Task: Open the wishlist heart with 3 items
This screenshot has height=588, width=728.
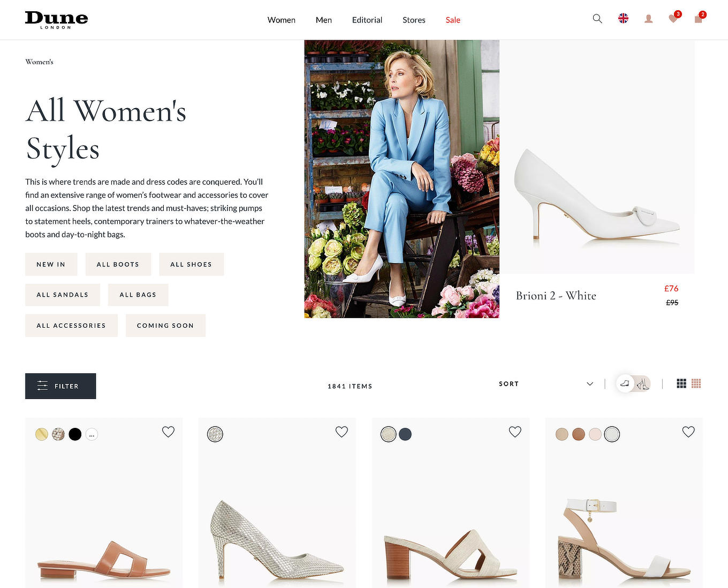Action: (673, 19)
